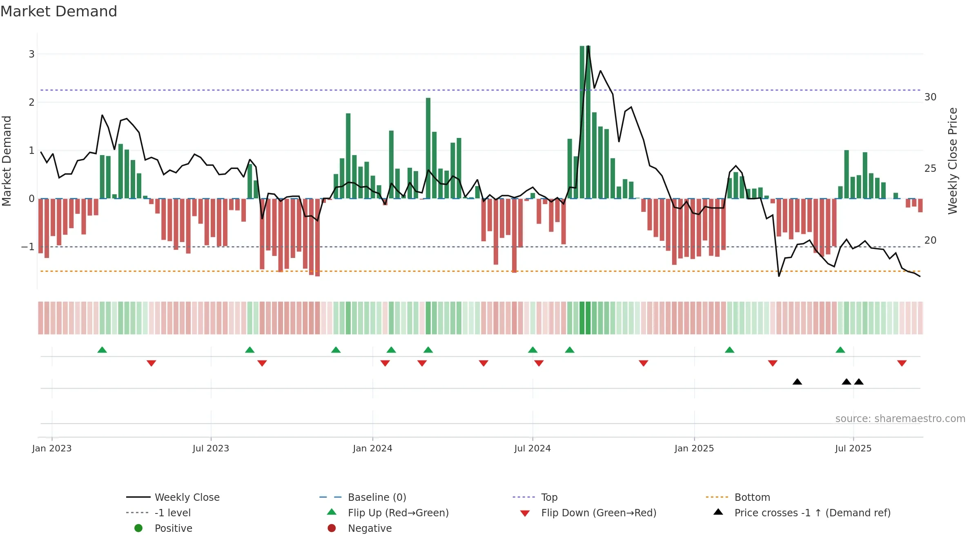Click the black triangle icon in legend
980x551 pixels.
tap(718, 512)
